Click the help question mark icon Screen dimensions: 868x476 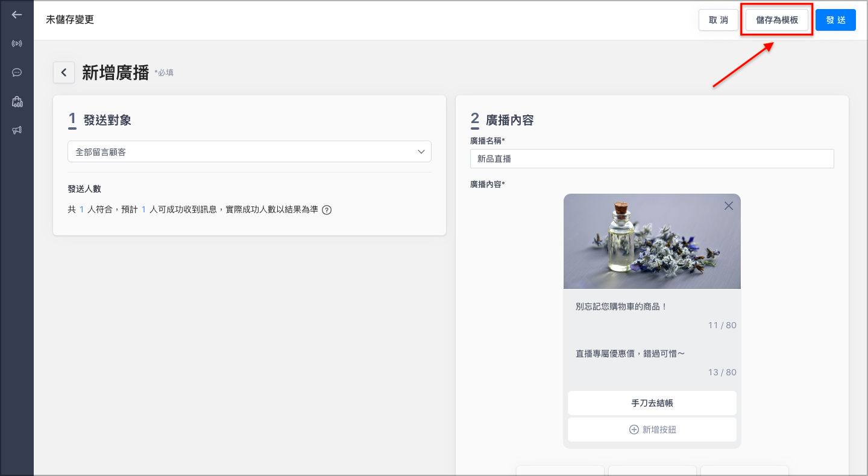click(327, 210)
